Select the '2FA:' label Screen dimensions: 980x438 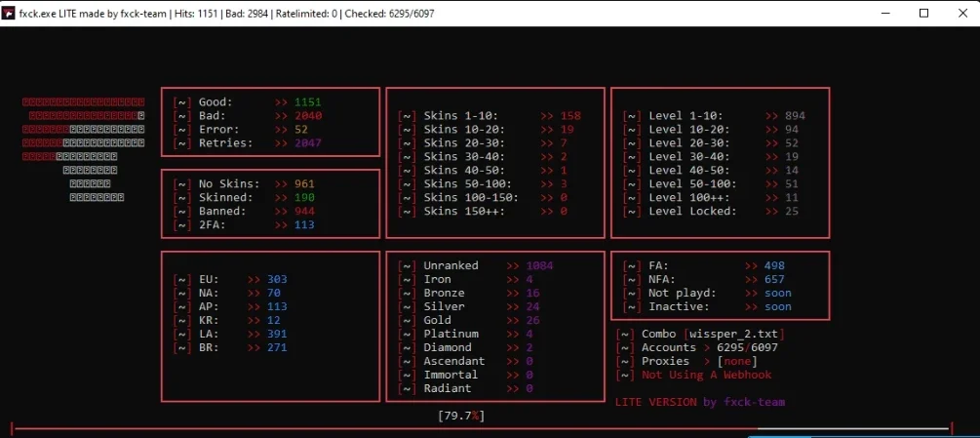point(213,225)
